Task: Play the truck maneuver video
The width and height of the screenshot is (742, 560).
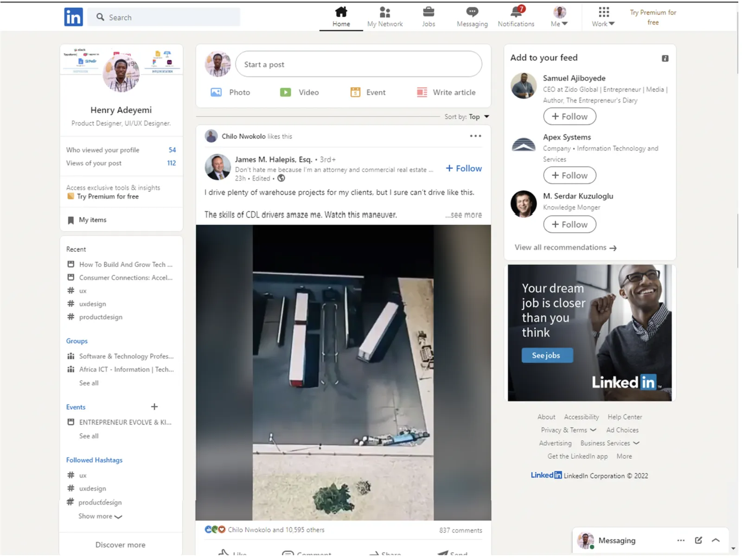Action: tap(343, 372)
